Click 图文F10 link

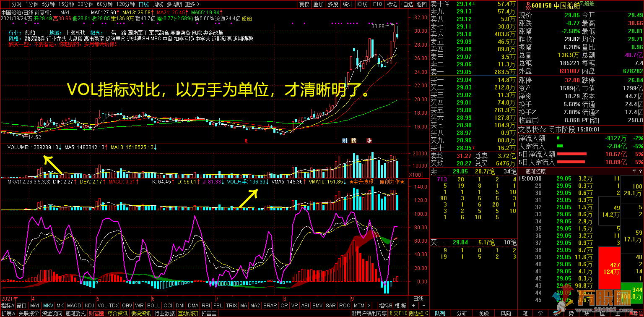pyautogui.click(x=398, y=313)
